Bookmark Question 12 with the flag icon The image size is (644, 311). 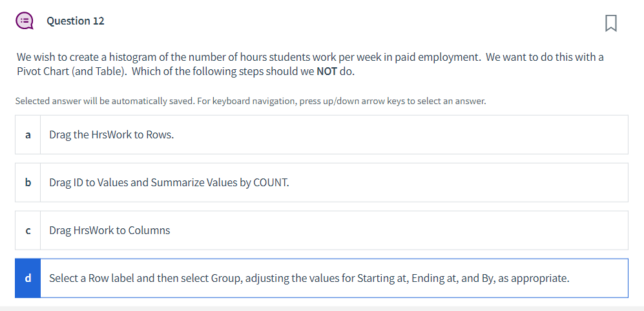pyautogui.click(x=610, y=23)
